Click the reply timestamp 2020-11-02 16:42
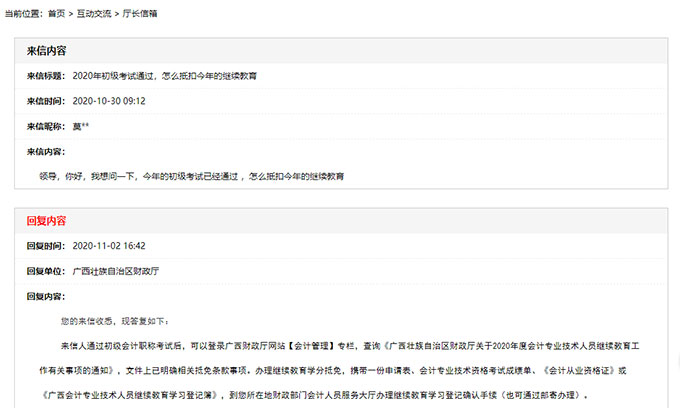Viewport: 680px width, 408px height. tap(109, 245)
